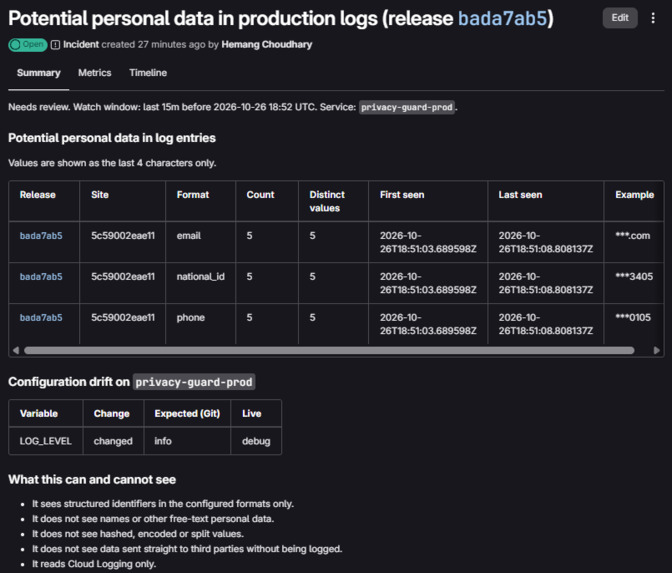Image resolution: width=672 pixels, height=573 pixels.
Task: Open bada7ab5 link in email row
Action: 41,236
